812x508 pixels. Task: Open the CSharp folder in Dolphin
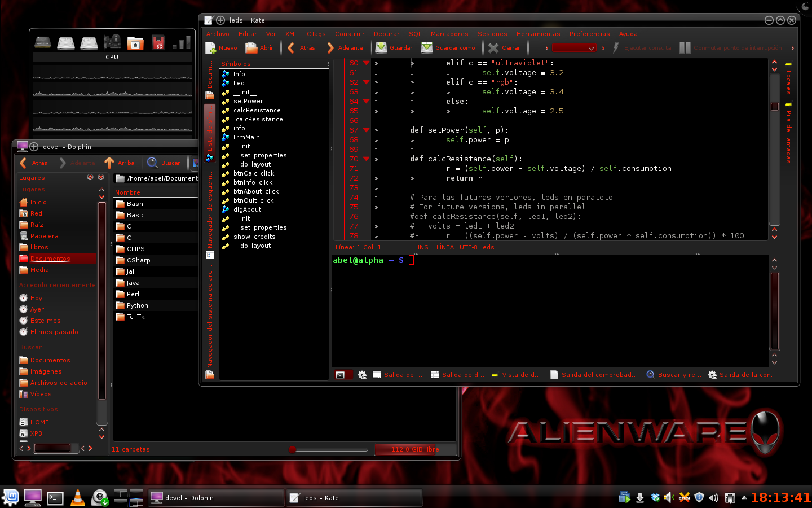coord(138,260)
